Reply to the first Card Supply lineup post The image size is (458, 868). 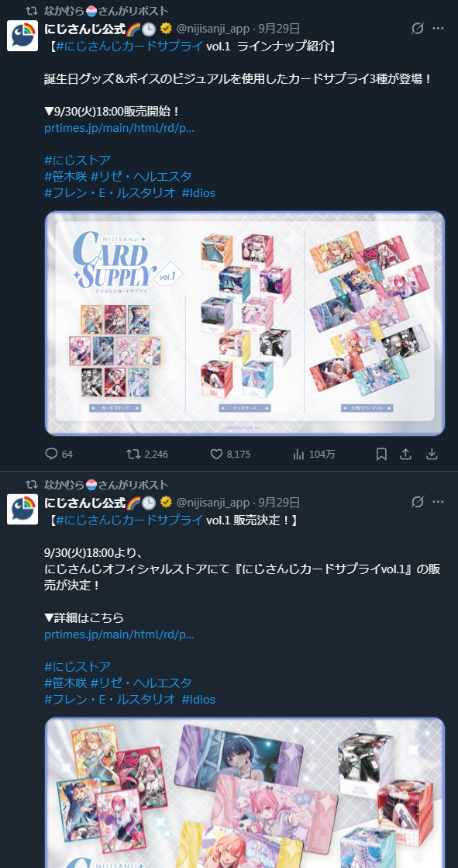click(59, 454)
